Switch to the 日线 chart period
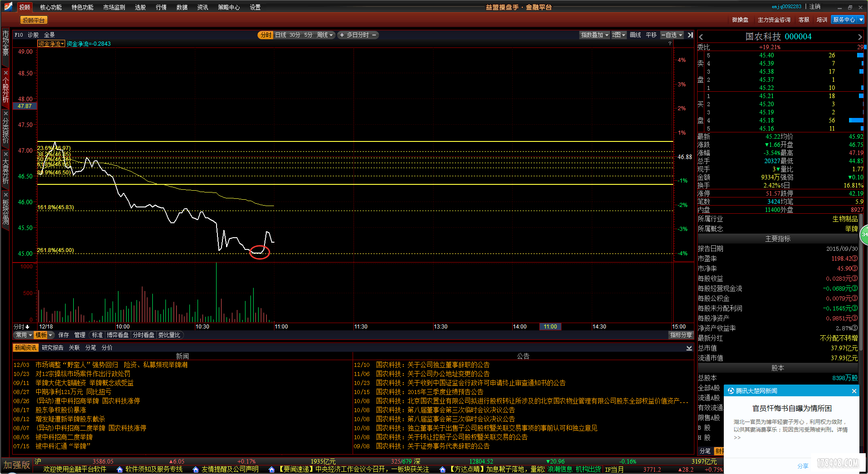 point(281,35)
